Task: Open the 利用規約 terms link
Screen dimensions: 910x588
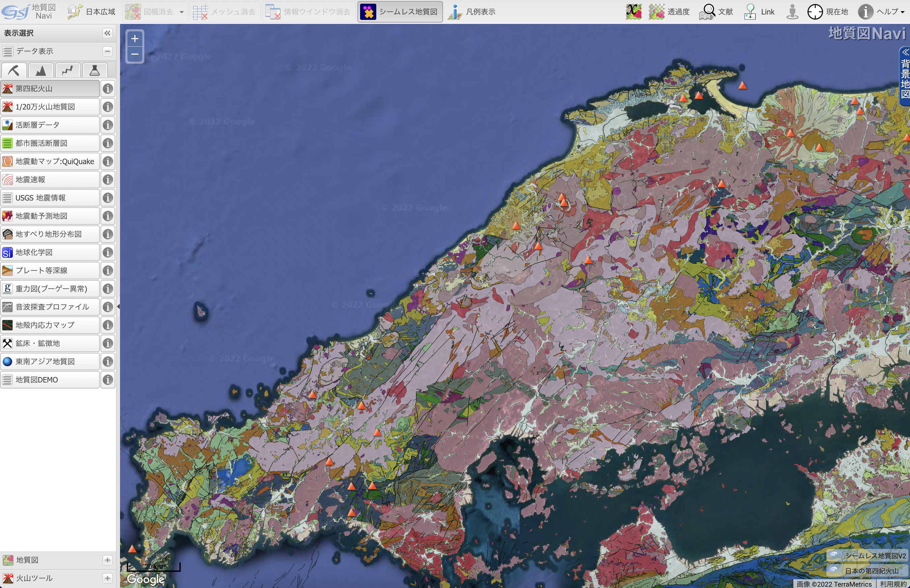Action: coord(893,584)
